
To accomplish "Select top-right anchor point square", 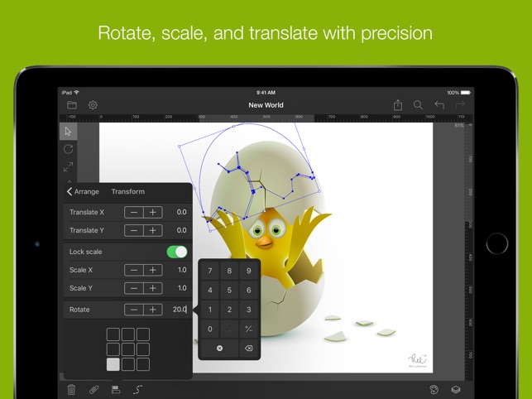I will point(143,334).
